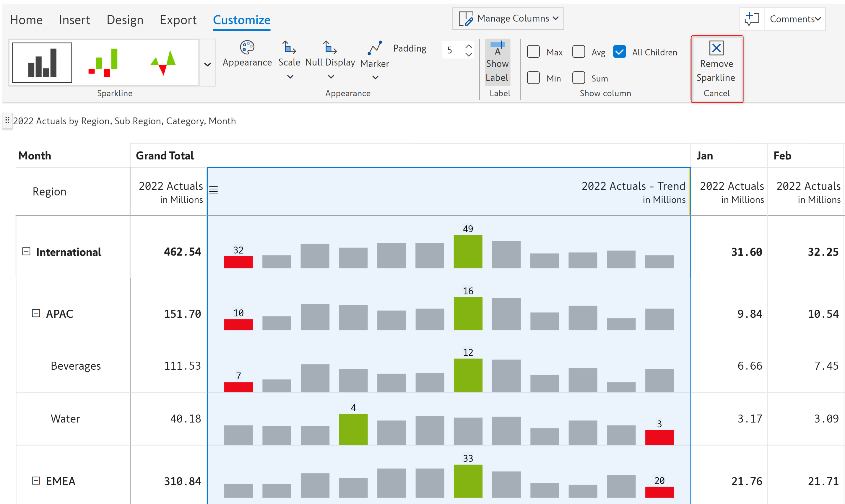Open the Trend column hamburger menu
845x504 pixels.
pyautogui.click(x=213, y=190)
